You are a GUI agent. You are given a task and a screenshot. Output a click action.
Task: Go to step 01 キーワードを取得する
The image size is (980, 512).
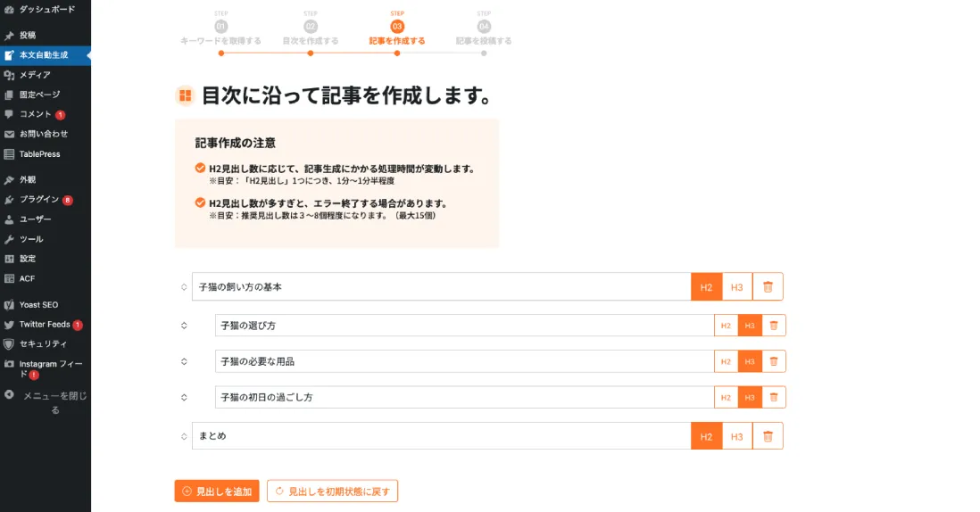coord(220,30)
